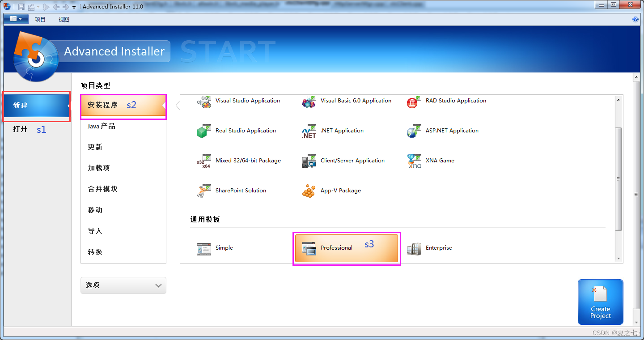Select the Simple template label

click(x=224, y=248)
